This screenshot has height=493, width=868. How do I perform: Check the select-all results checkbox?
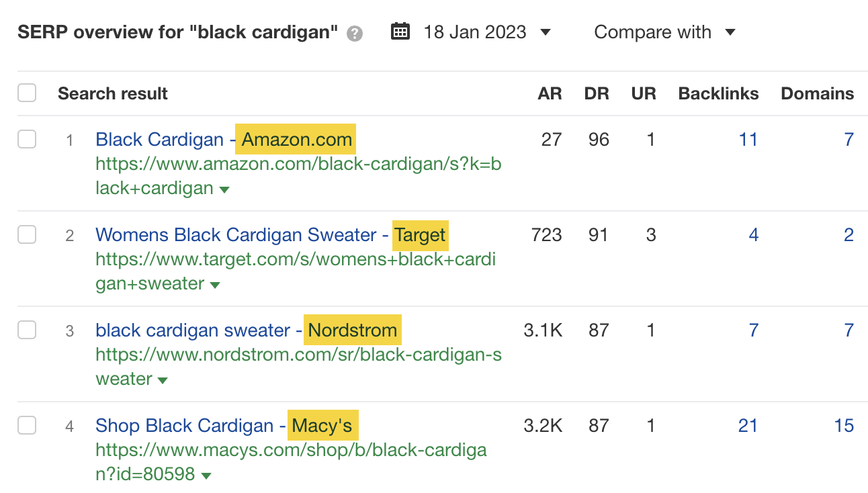[x=27, y=93]
